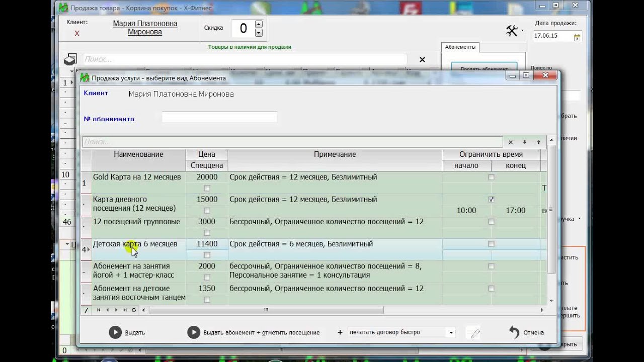Click end time cell 17:00
644x362 pixels.
pyautogui.click(x=516, y=211)
